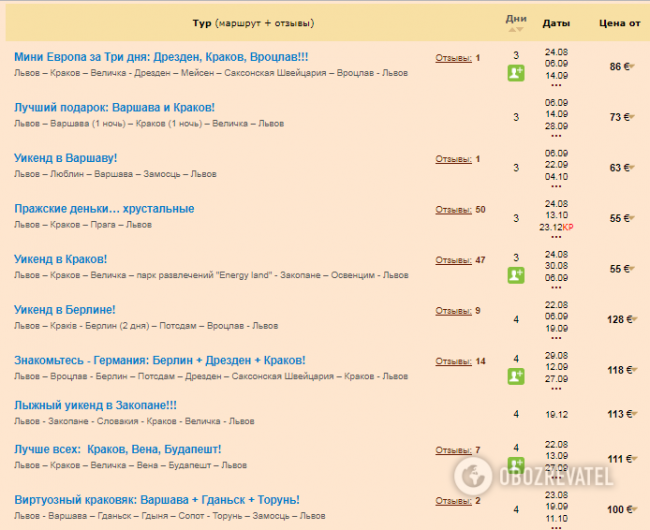Open currency arrow next to 113 € price
650x530 pixels.
(630, 414)
